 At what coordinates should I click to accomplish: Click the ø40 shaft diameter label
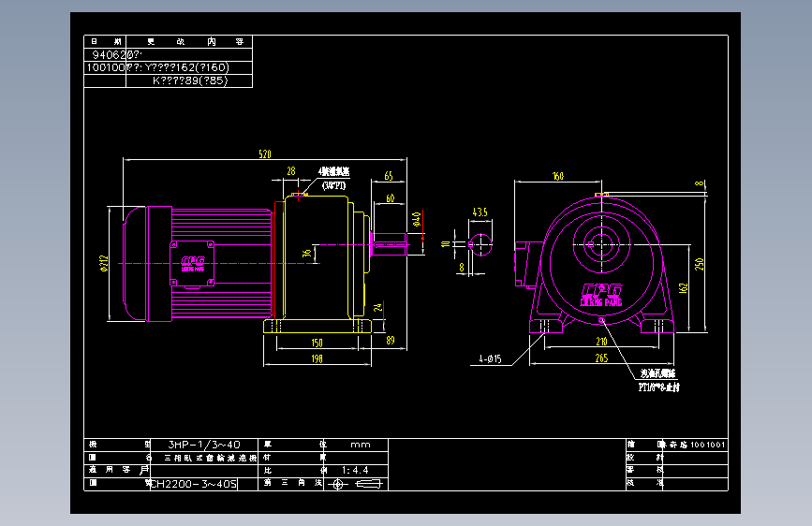417,220
